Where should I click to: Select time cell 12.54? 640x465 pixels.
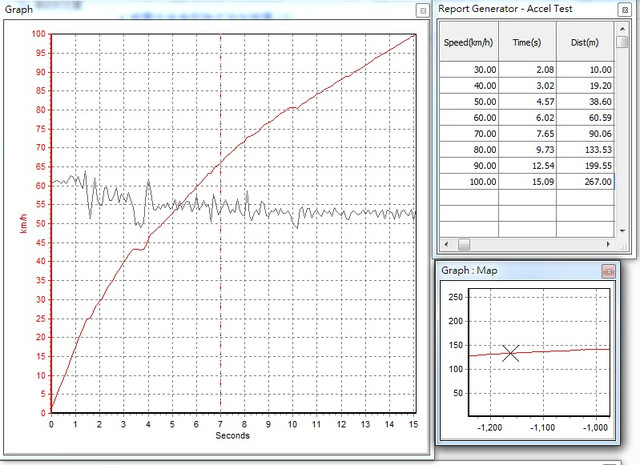[x=527, y=165]
